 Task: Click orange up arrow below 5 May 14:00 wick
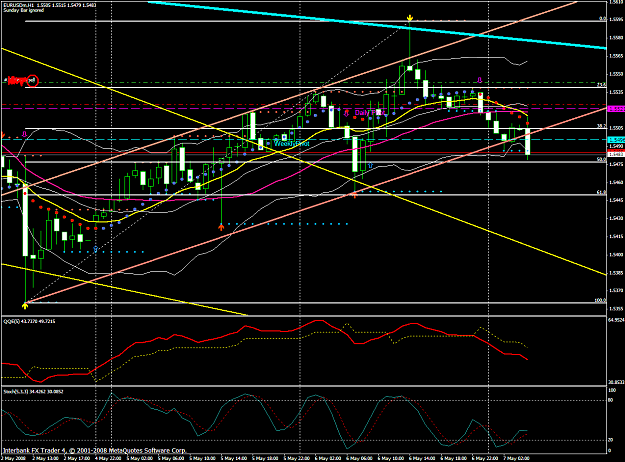[x=221, y=227]
